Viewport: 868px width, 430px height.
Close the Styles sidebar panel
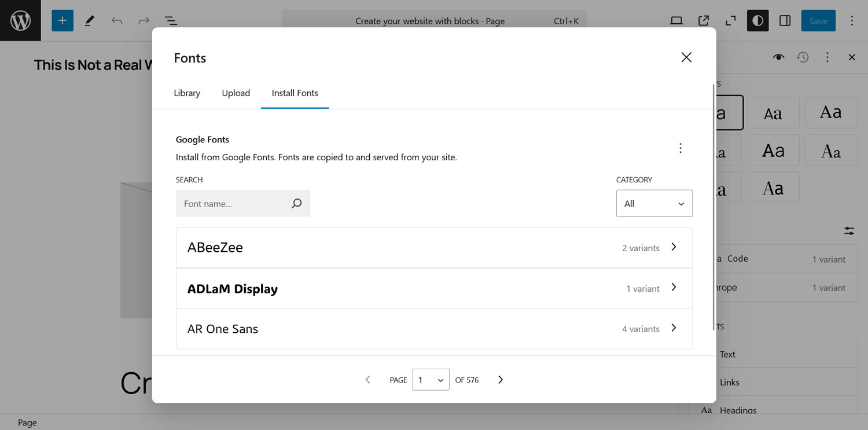tap(852, 57)
